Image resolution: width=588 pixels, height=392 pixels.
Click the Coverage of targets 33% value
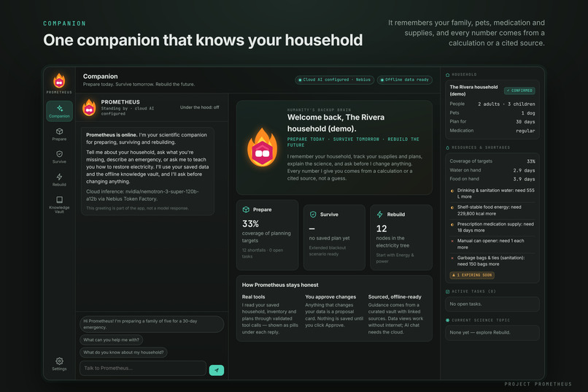coord(531,161)
